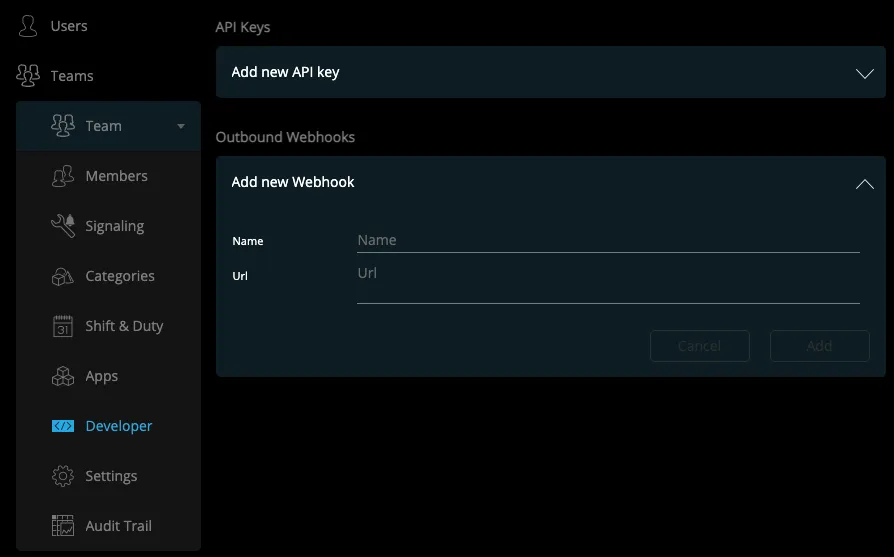Open the team Settings page
This screenshot has height=557, width=894.
click(111, 476)
